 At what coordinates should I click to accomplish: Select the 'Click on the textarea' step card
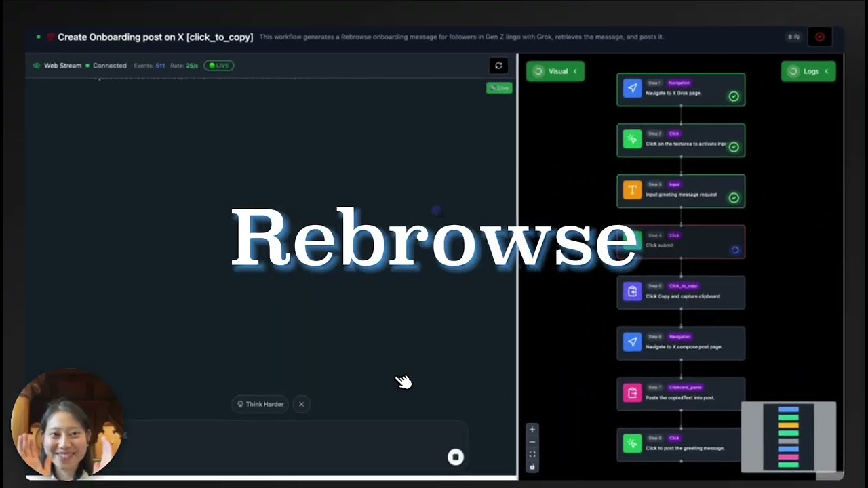[x=681, y=140]
